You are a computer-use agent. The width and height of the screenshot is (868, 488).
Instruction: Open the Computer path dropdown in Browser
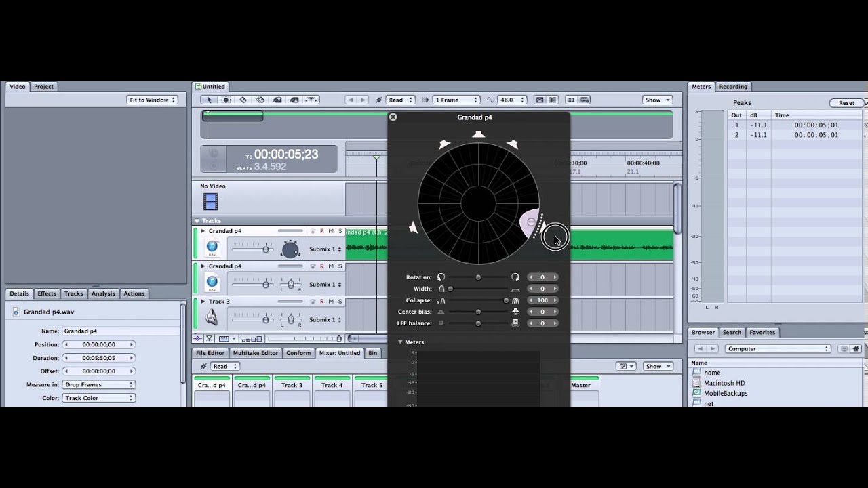(x=778, y=348)
